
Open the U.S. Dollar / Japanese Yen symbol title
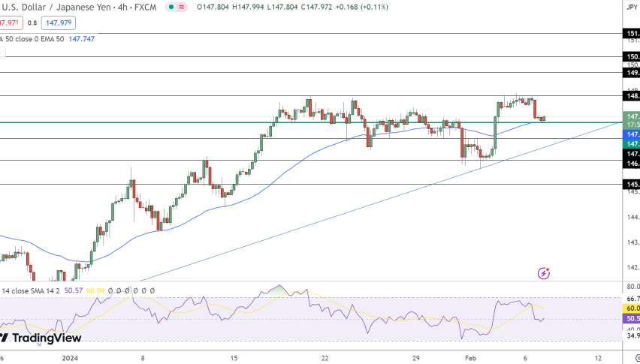79,7
